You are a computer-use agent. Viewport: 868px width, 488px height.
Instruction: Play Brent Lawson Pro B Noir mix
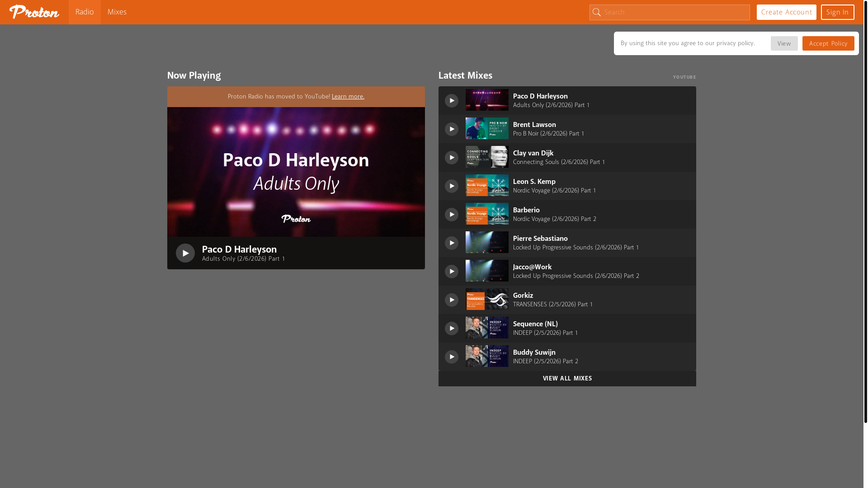click(452, 129)
